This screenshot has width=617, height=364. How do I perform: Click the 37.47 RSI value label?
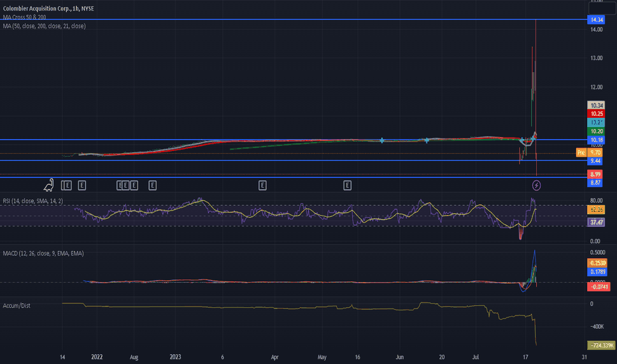click(x=596, y=222)
